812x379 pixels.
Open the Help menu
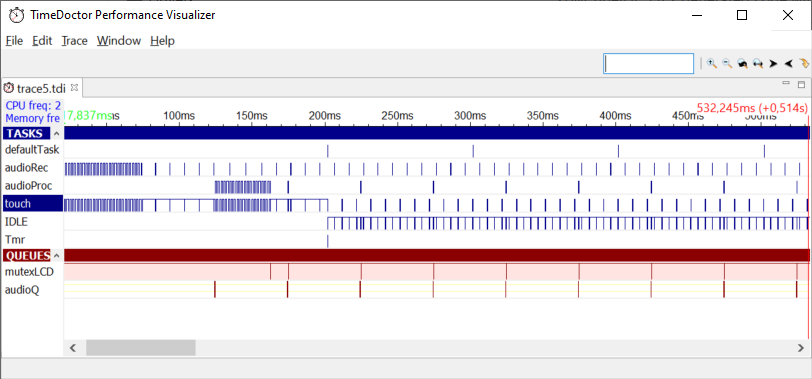162,41
